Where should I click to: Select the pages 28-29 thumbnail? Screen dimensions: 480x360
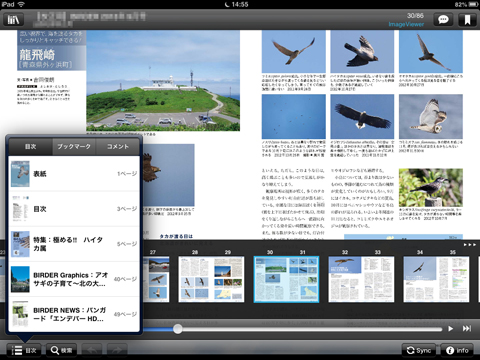point(211,279)
